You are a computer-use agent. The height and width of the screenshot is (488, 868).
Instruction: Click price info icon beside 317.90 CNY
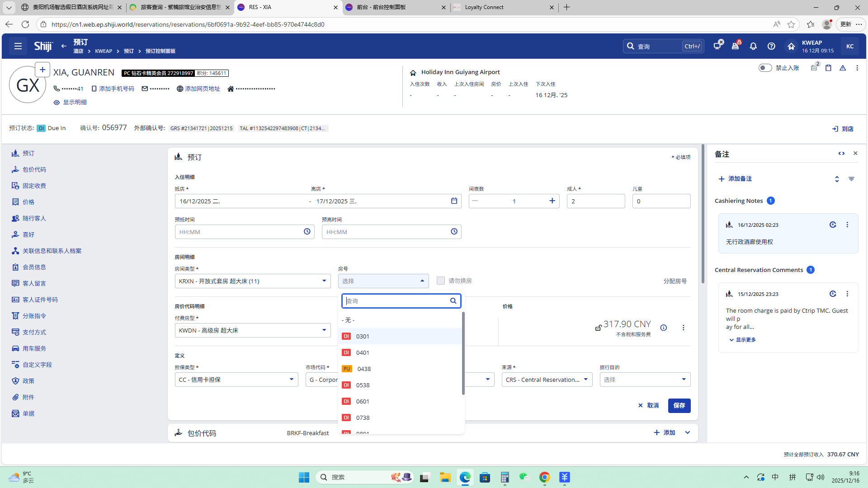click(663, 328)
